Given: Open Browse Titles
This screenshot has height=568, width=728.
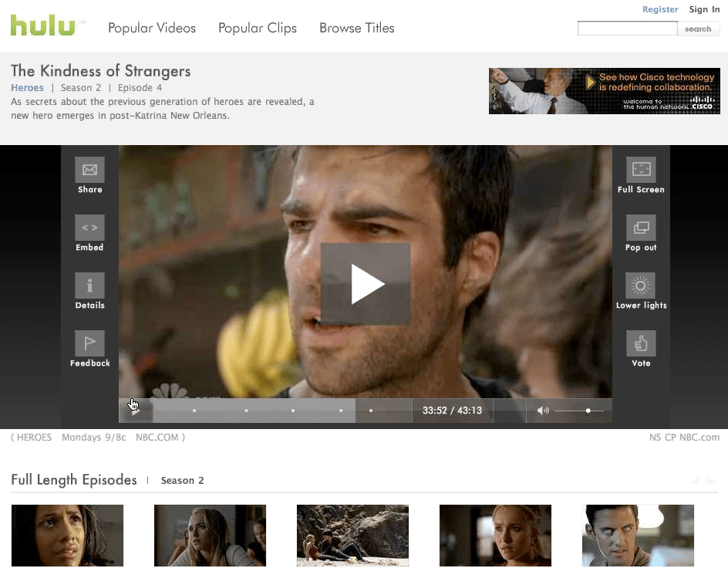Looking at the screenshot, I should [x=356, y=28].
